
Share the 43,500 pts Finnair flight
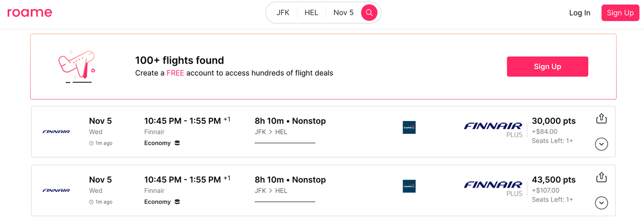click(601, 177)
